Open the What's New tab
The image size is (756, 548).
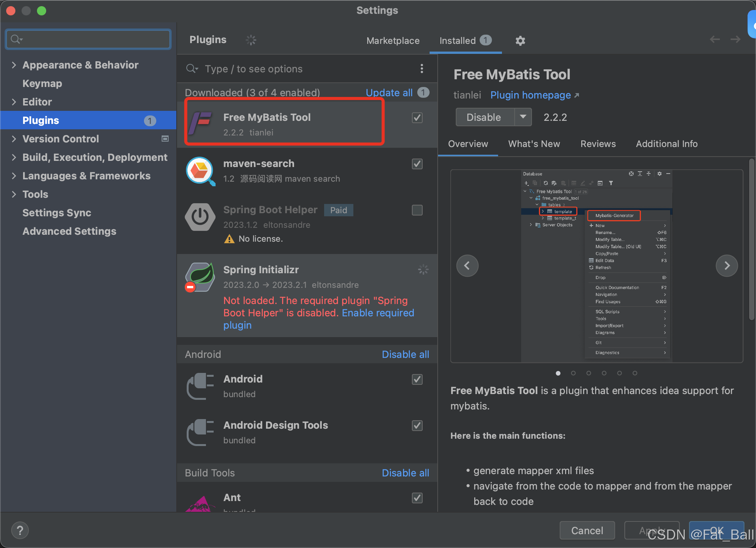point(534,144)
